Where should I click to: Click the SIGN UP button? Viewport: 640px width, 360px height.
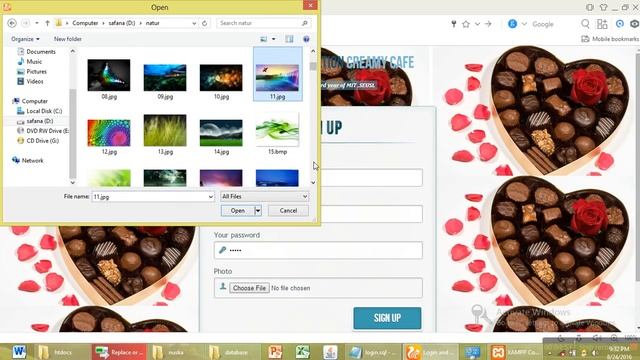tap(387, 318)
